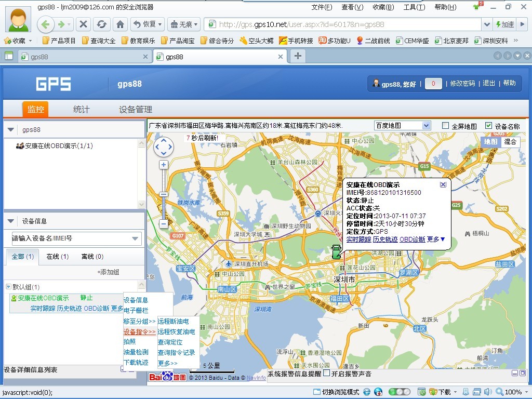Viewport: 532px width, 399px height.
Task: Toggle the three-dot switch in status bar
Action: [399, 392]
